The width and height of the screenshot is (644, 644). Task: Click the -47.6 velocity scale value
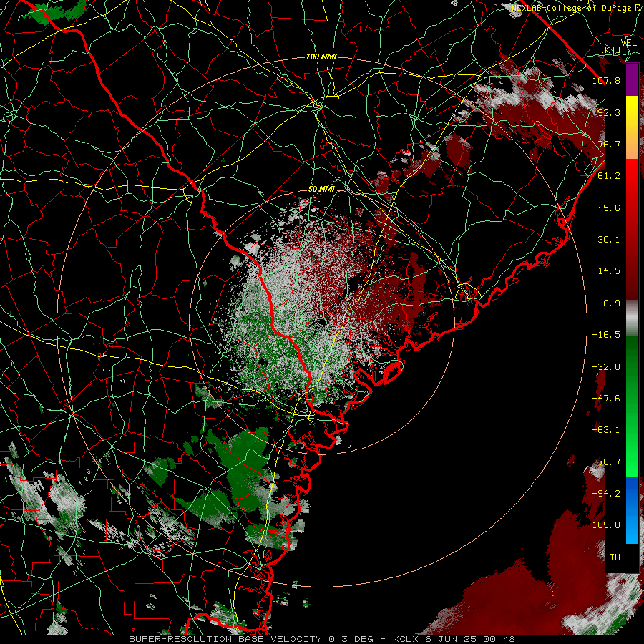coord(606,399)
